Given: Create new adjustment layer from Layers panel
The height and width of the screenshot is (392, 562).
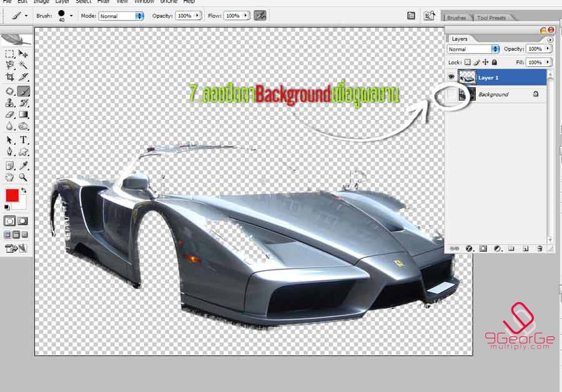Looking at the screenshot, I should tap(497, 248).
